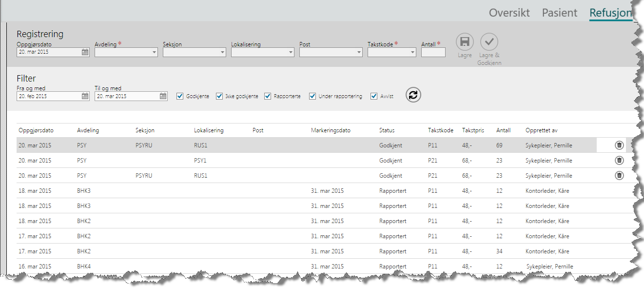Open calendar picker for Til og med
Screen dimensions: 644x288
163,97
